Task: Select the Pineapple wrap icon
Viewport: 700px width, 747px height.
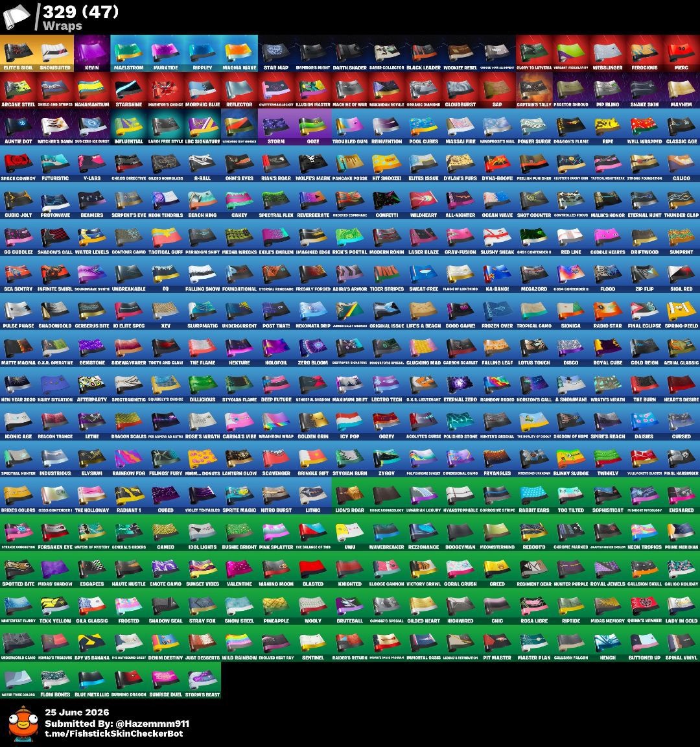Action: (x=276, y=606)
